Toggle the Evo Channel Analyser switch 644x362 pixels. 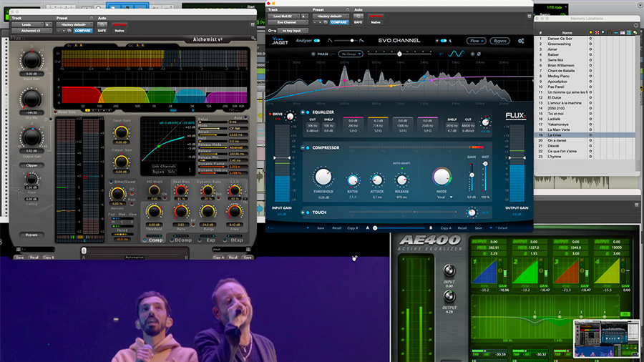tap(317, 41)
